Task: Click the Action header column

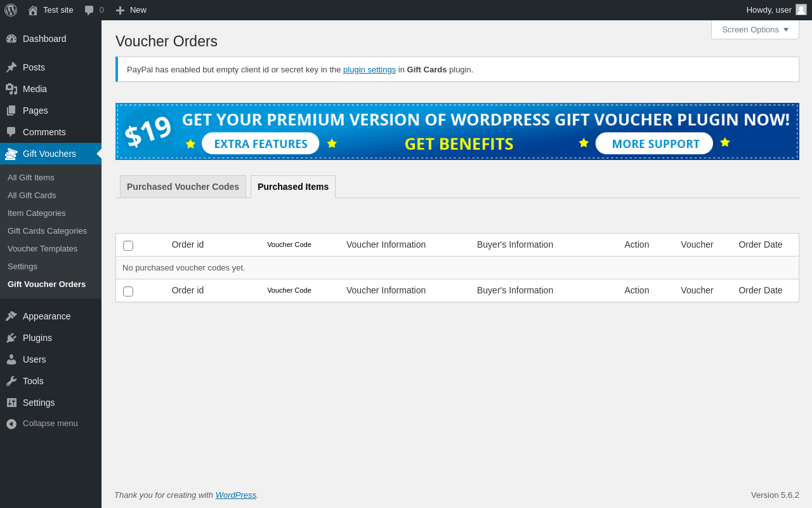Action: point(637,244)
